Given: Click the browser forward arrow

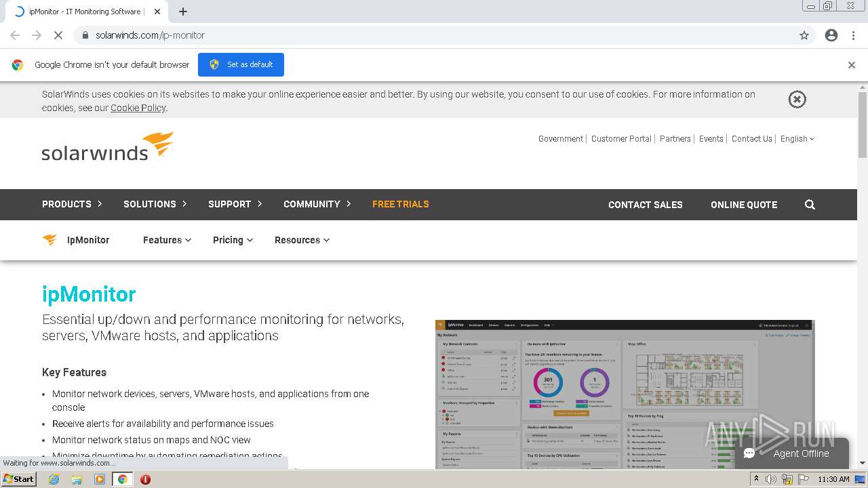Looking at the screenshot, I should pyautogui.click(x=37, y=35).
